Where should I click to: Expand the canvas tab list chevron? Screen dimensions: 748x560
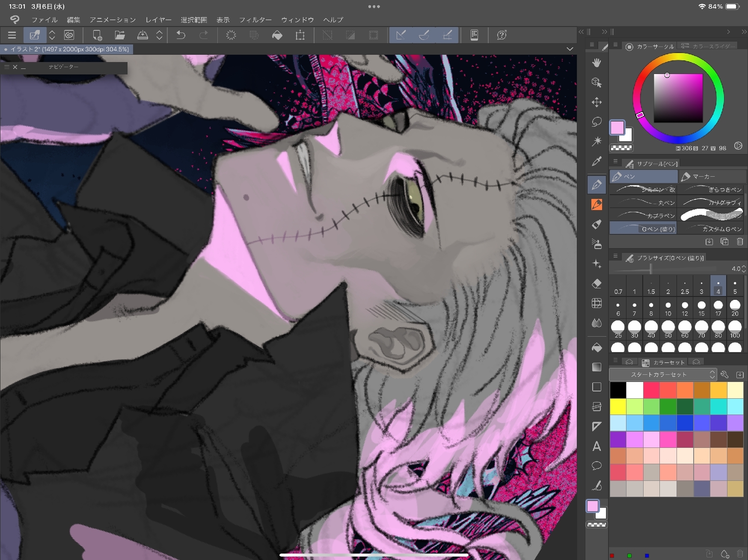pyautogui.click(x=570, y=49)
